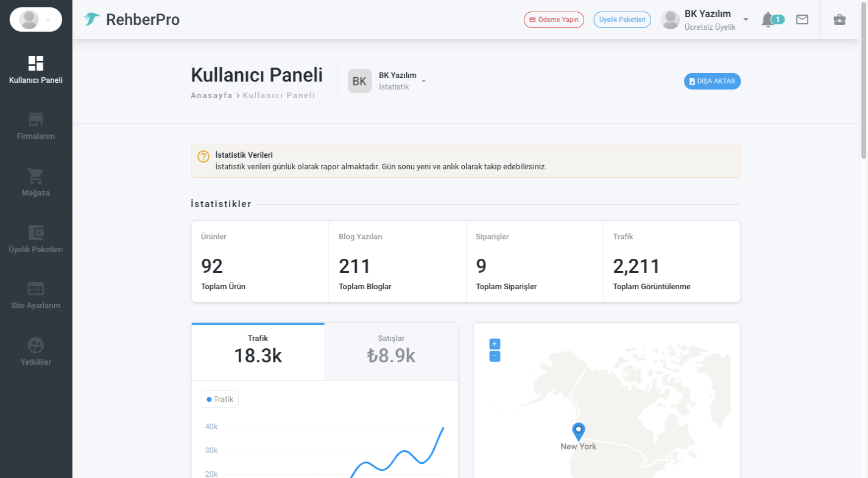The image size is (868, 478).
Task: Switch to the Satışlar tab
Action: coord(391,350)
